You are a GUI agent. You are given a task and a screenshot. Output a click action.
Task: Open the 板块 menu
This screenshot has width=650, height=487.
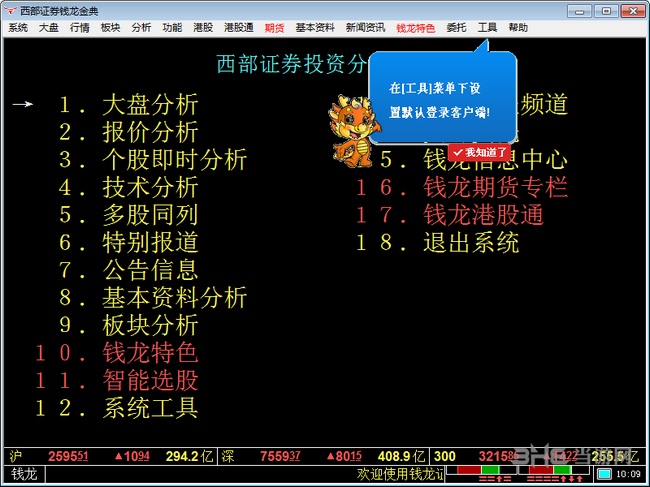110,28
